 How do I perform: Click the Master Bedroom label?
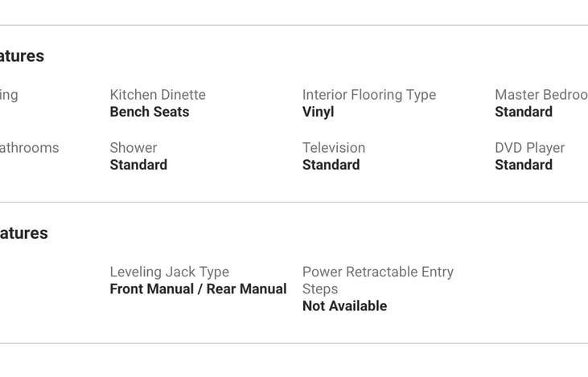[541, 95]
